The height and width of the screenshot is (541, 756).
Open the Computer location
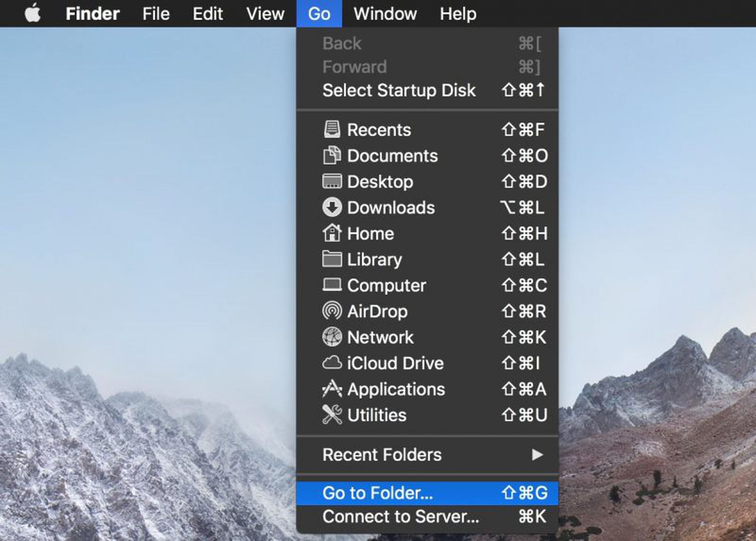coord(386,285)
